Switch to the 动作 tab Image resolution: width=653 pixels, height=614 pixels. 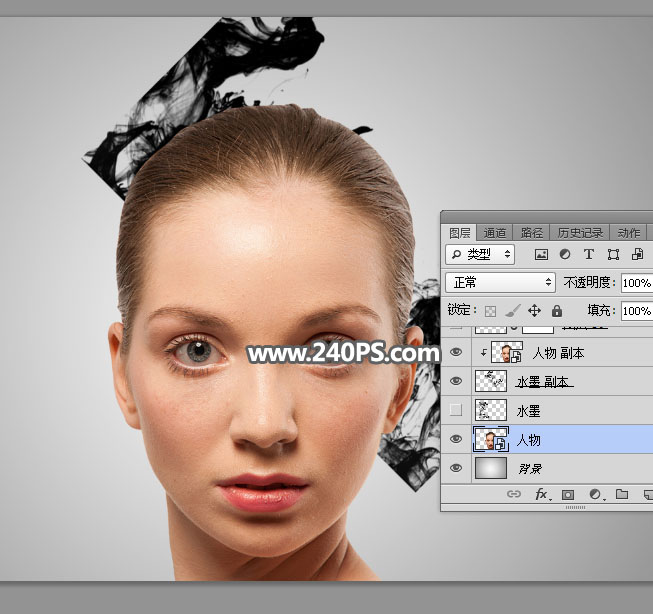(x=628, y=232)
